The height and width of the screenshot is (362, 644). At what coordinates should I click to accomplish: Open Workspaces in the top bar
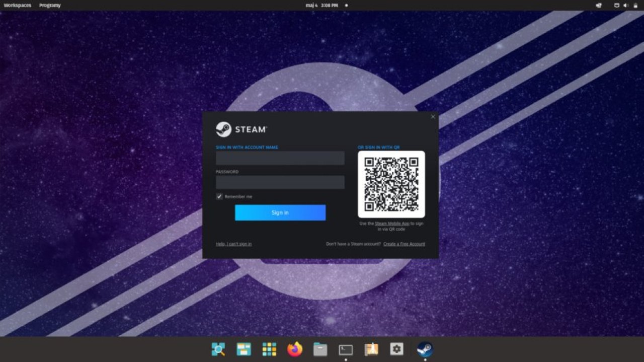pyautogui.click(x=17, y=6)
